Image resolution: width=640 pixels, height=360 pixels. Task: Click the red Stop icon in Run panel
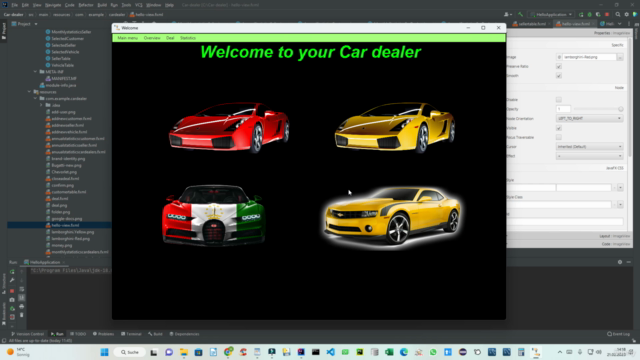(12, 291)
